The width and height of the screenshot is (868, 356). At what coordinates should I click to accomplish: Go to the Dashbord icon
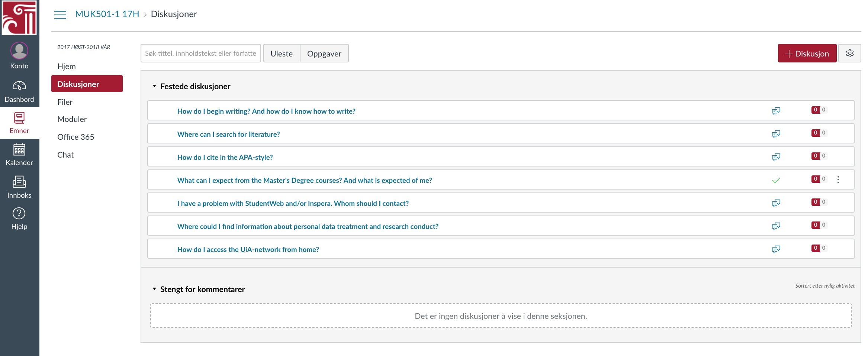pyautogui.click(x=19, y=86)
